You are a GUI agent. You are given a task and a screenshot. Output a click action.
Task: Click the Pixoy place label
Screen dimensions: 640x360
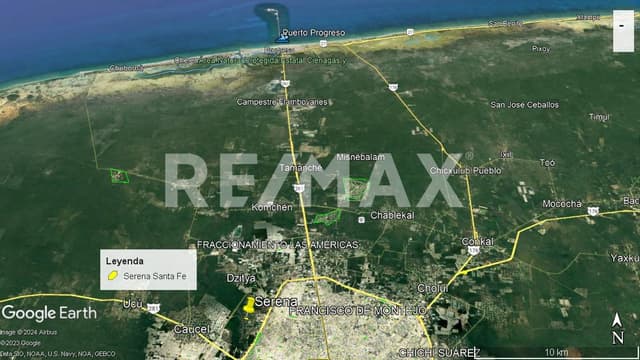pos(541,49)
